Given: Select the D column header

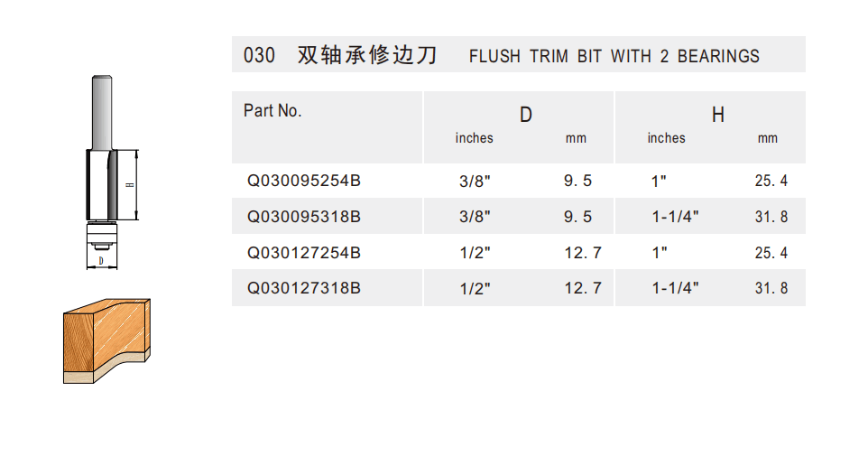Looking at the screenshot, I should pos(525,115).
